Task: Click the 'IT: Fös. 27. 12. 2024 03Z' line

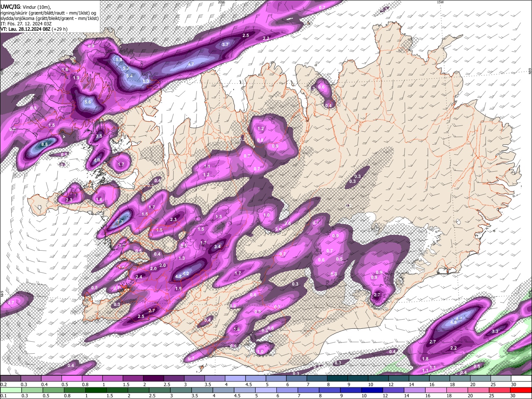Action: [x=26, y=24]
